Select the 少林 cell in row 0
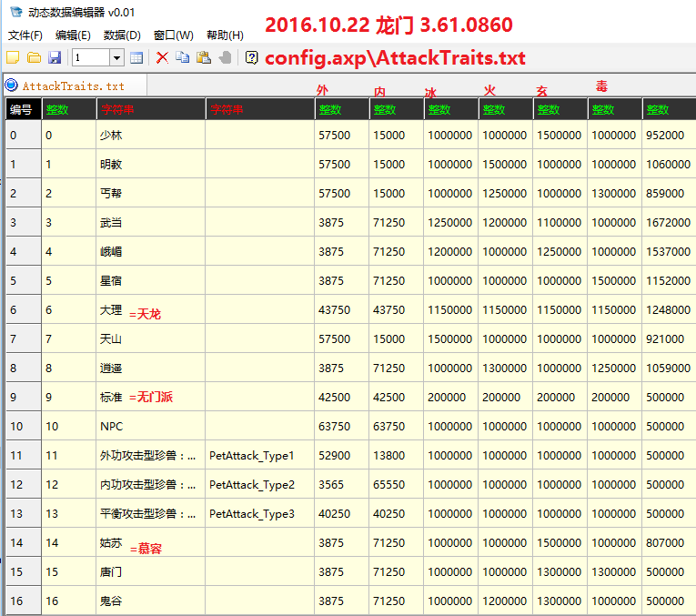The image size is (696, 616). (x=150, y=136)
